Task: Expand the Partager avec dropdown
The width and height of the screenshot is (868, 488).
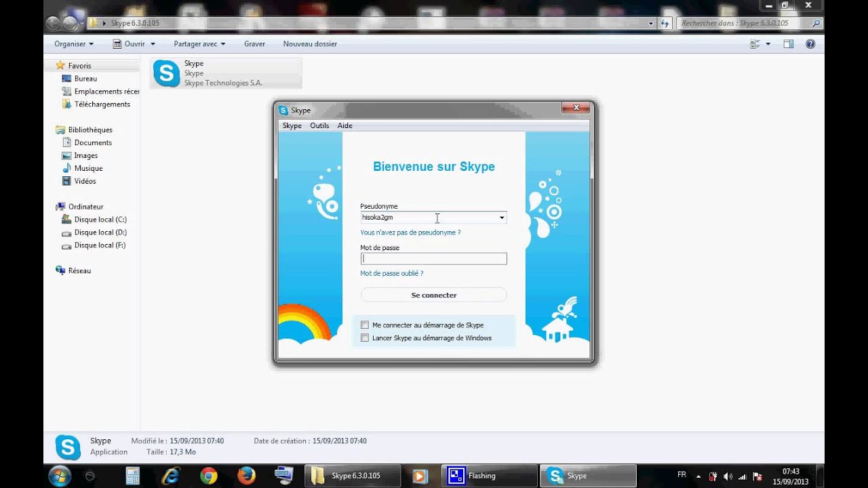Action: coord(199,44)
